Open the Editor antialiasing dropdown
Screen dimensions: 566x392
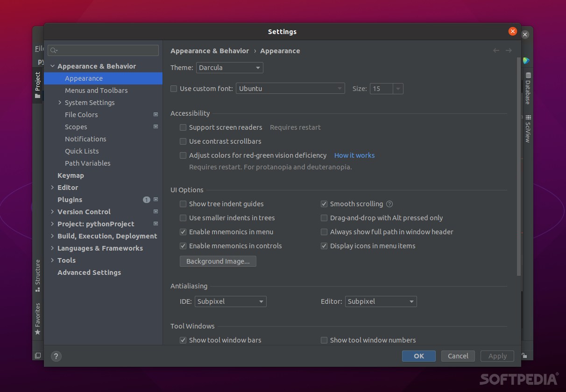[x=381, y=301]
